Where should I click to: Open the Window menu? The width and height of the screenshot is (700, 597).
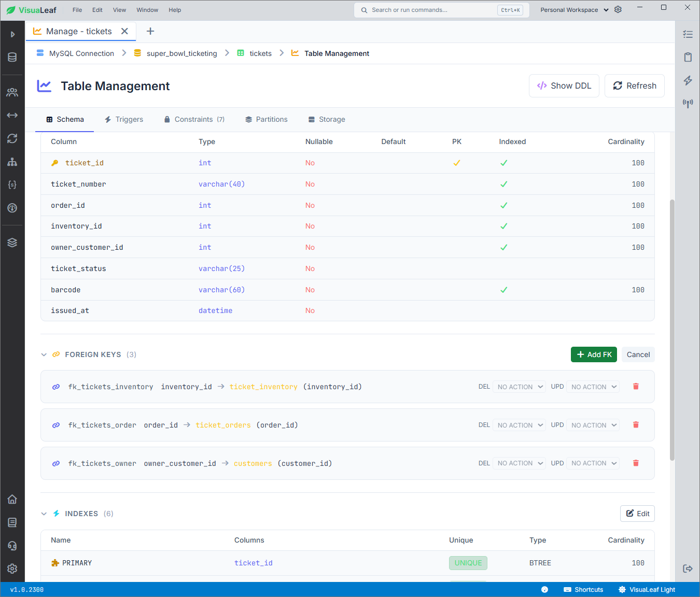(x=147, y=10)
